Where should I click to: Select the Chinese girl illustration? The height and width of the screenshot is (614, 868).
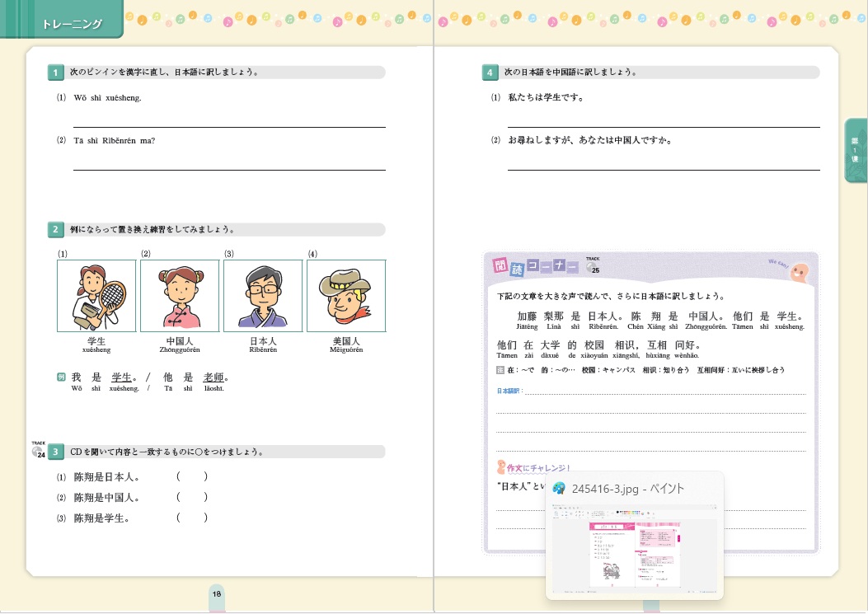[x=180, y=295]
